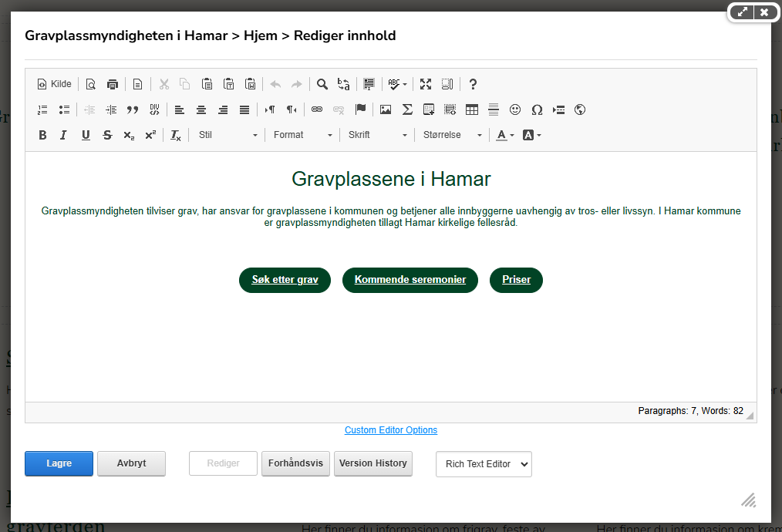Maximize the editor area
This screenshot has height=532, width=782.
[x=426, y=84]
